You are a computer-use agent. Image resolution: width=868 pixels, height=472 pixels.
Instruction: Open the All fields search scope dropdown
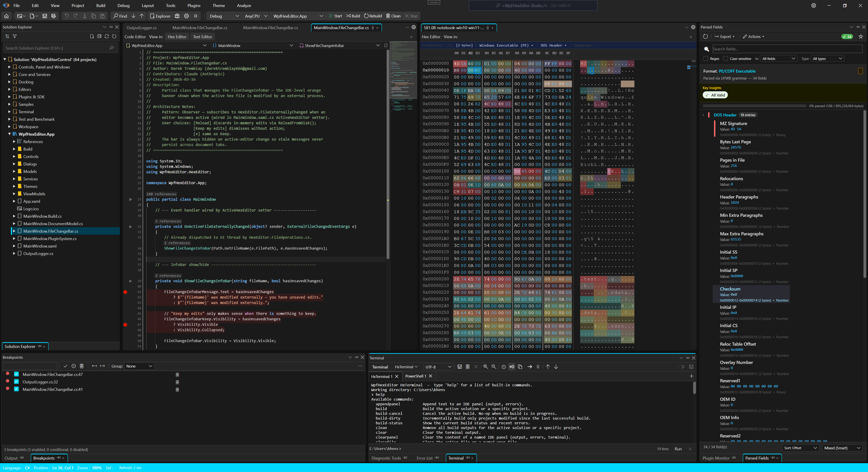tap(779, 59)
